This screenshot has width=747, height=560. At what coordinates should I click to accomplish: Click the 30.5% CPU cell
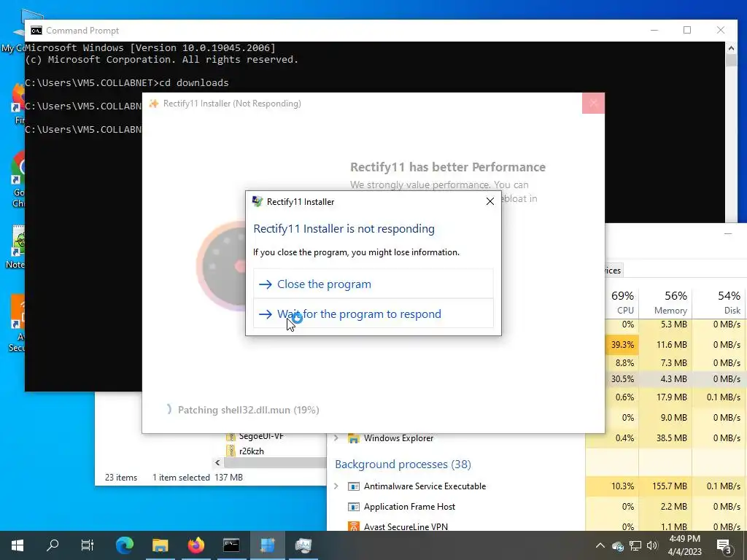[622, 379]
